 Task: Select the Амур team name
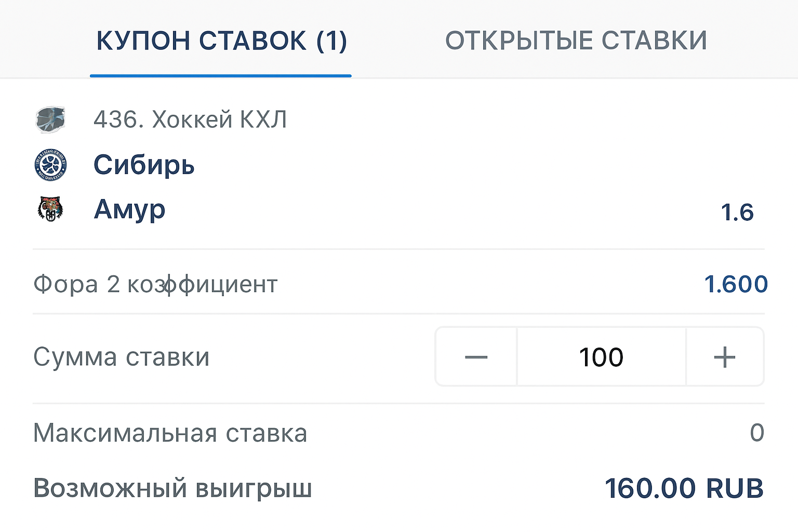coord(129,209)
